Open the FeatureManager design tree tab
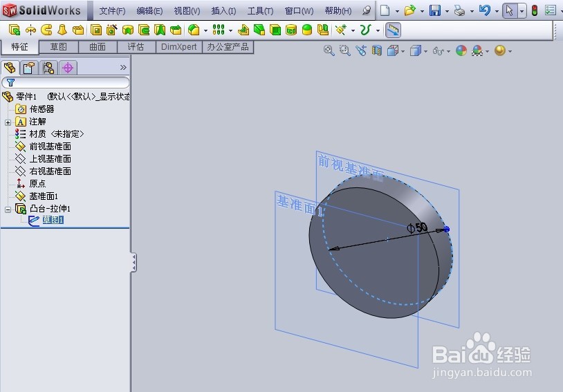This screenshot has height=392, width=563. (10, 68)
